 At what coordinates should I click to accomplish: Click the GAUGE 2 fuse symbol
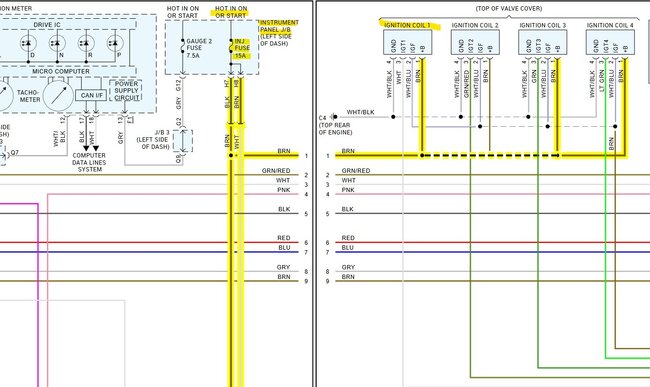click(x=182, y=46)
